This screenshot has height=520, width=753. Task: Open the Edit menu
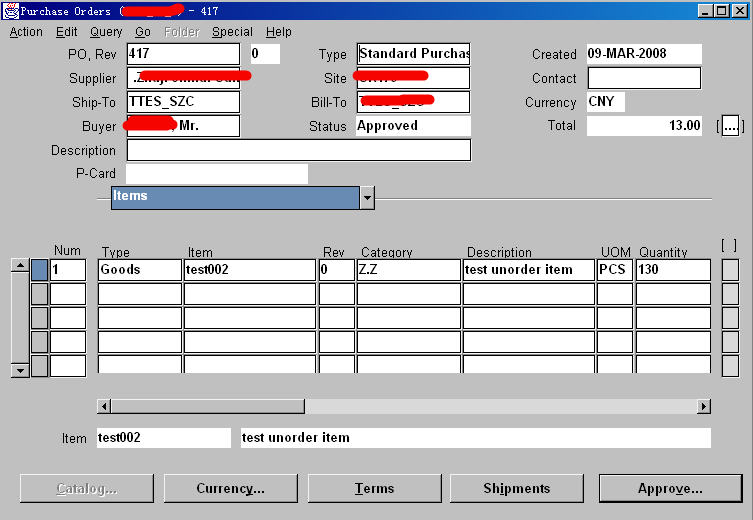(x=66, y=32)
